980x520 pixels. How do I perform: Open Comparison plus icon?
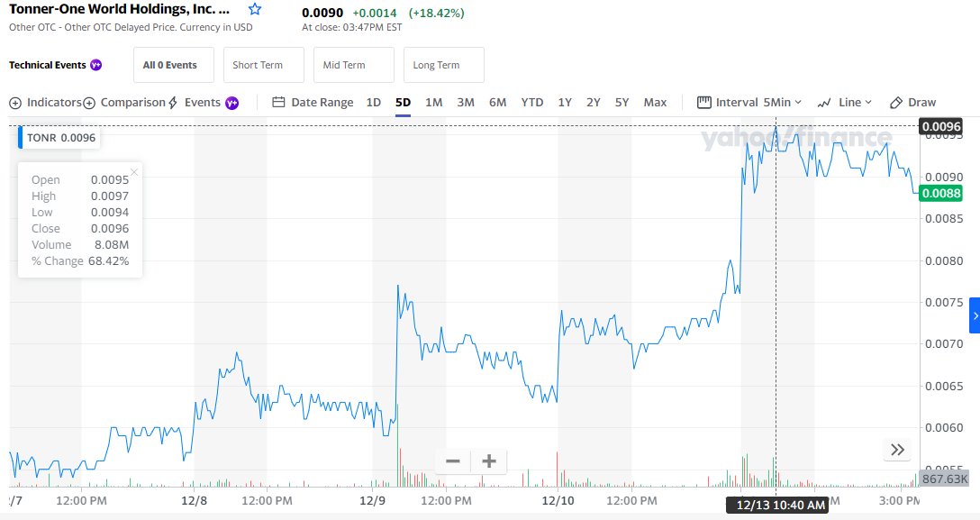tap(89, 103)
